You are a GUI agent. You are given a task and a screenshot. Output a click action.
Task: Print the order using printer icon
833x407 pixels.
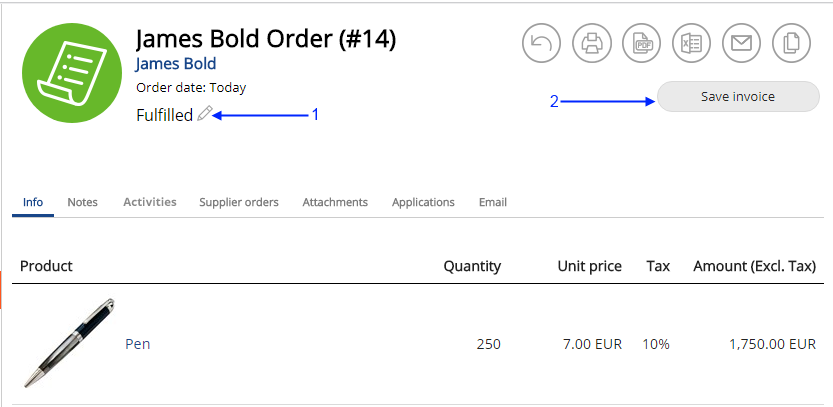pyautogui.click(x=591, y=43)
